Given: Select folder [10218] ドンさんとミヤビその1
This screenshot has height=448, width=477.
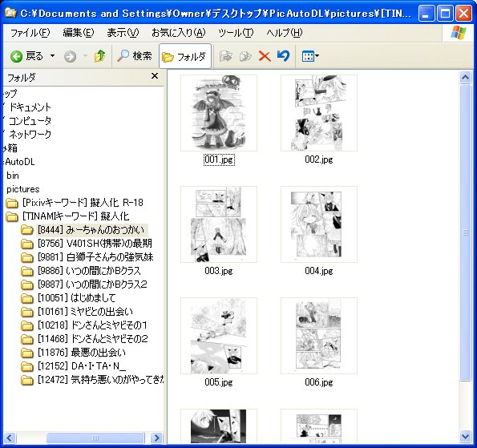Looking at the screenshot, I should (x=92, y=325).
